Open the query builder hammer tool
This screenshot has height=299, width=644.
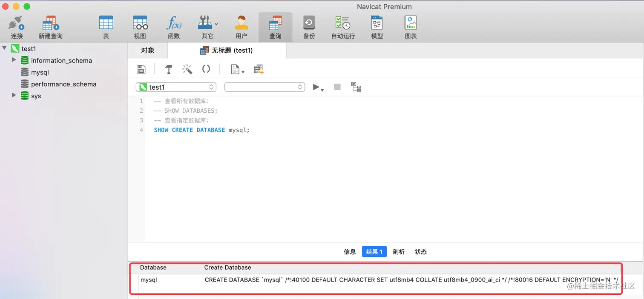click(168, 69)
